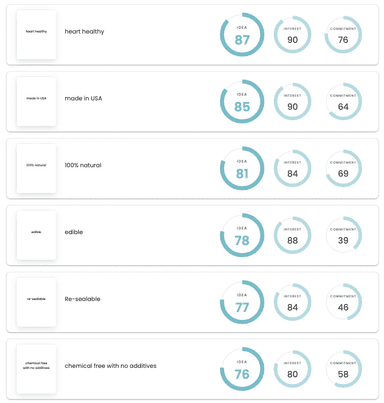Image resolution: width=384 pixels, height=403 pixels.
Task: Click the Re-sealable title text
Action: (82, 299)
